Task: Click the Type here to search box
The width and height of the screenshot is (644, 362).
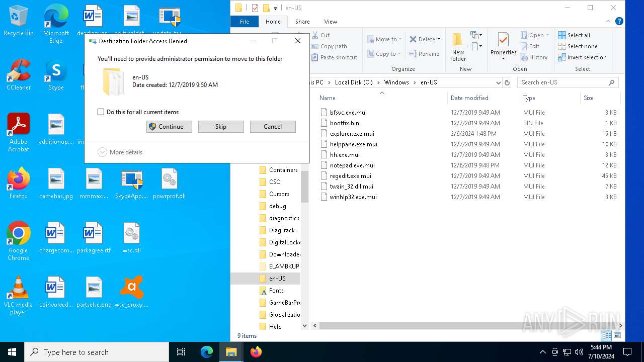Action: click(97, 352)
